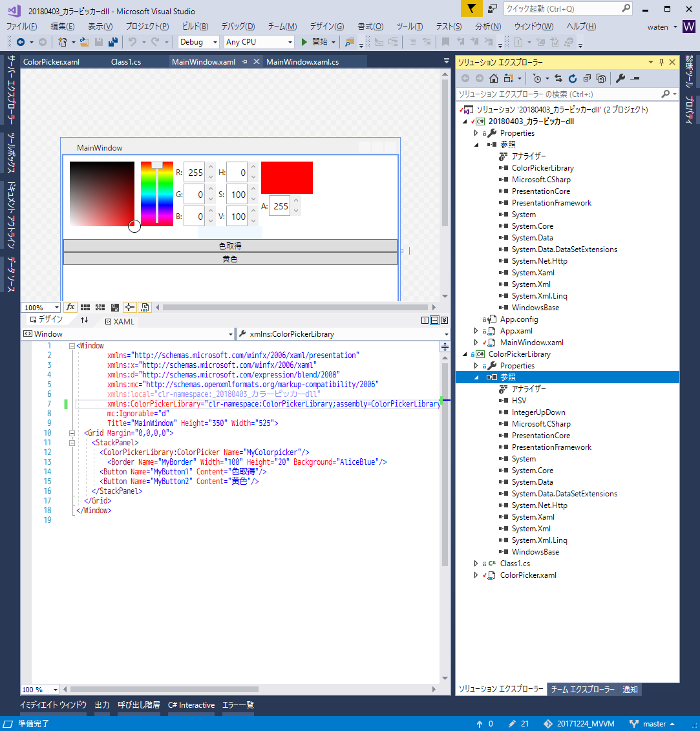Switch to the ColorPicker.xaml tab
Screen dimensions: 700x731
coord(51,62)
